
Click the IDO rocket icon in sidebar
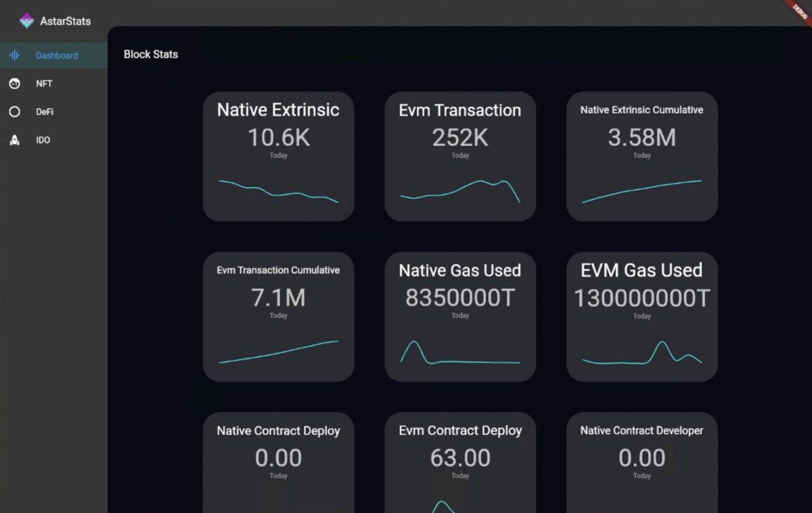pos(14,140)
